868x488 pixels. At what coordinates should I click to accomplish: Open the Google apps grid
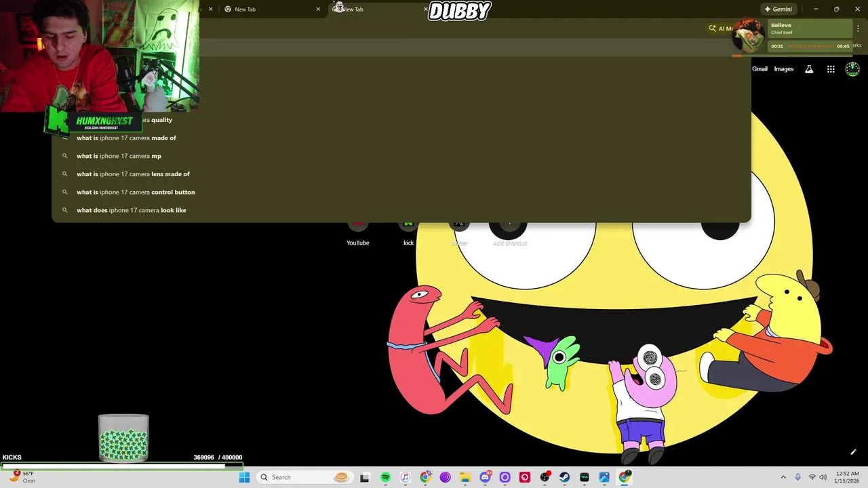click(831, 69)
